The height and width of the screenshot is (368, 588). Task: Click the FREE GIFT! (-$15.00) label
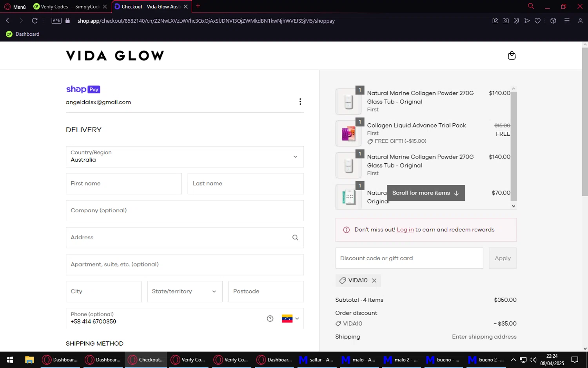pyautogui.click(x=400, y=141)
